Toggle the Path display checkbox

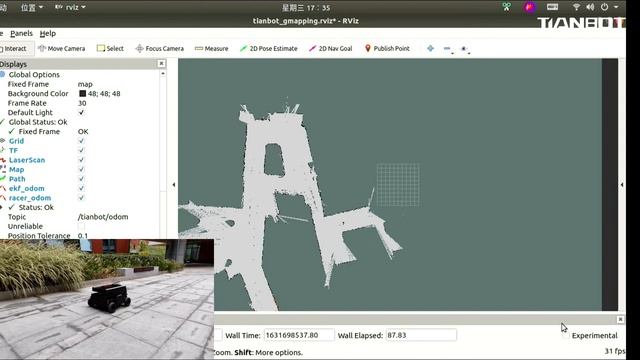[81, 179]
